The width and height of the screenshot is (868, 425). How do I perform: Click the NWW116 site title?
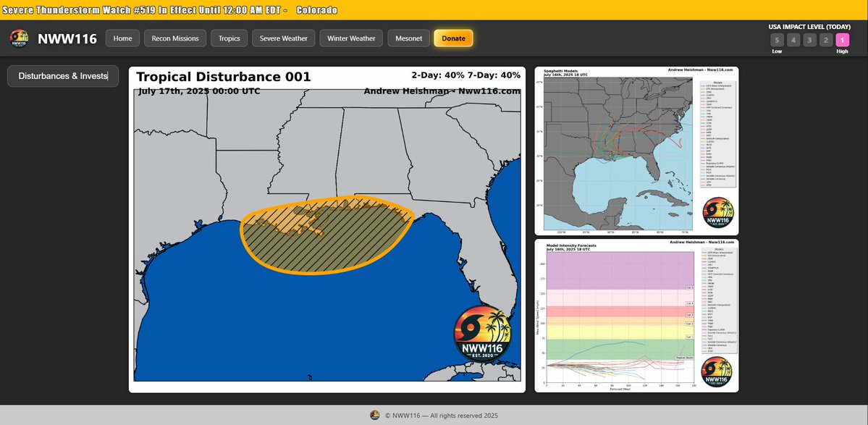point(67,39)
